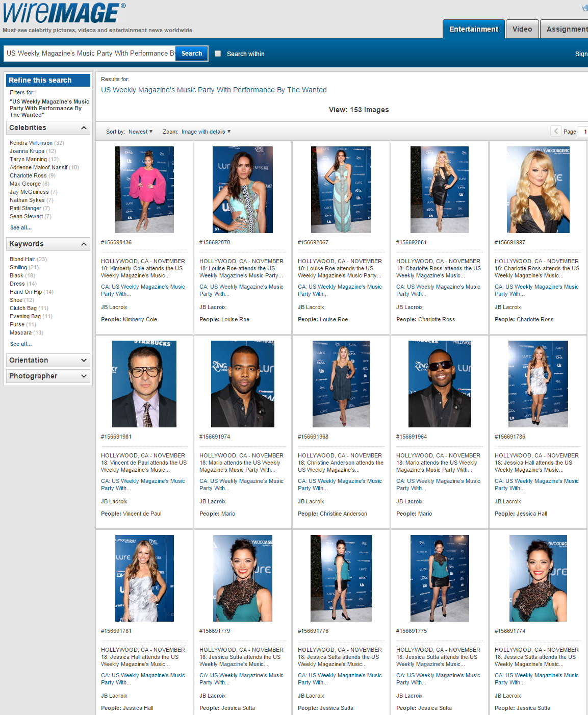Open Kimberly Cole pink dress thumbnail

144,190
